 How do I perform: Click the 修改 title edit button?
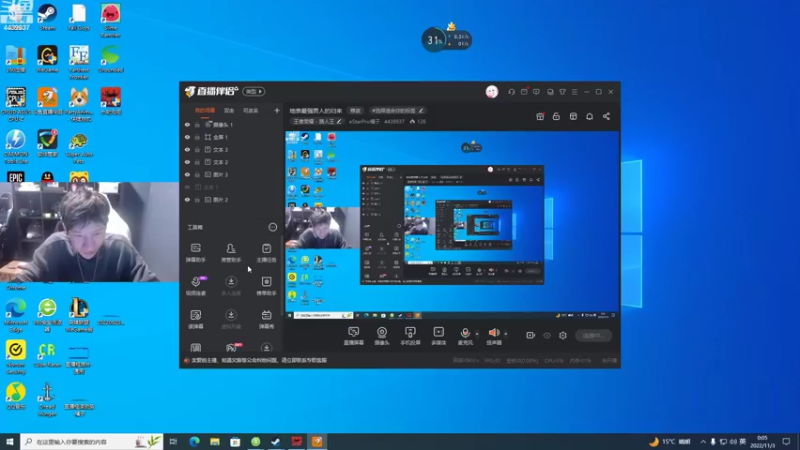[x=355, y=111]
